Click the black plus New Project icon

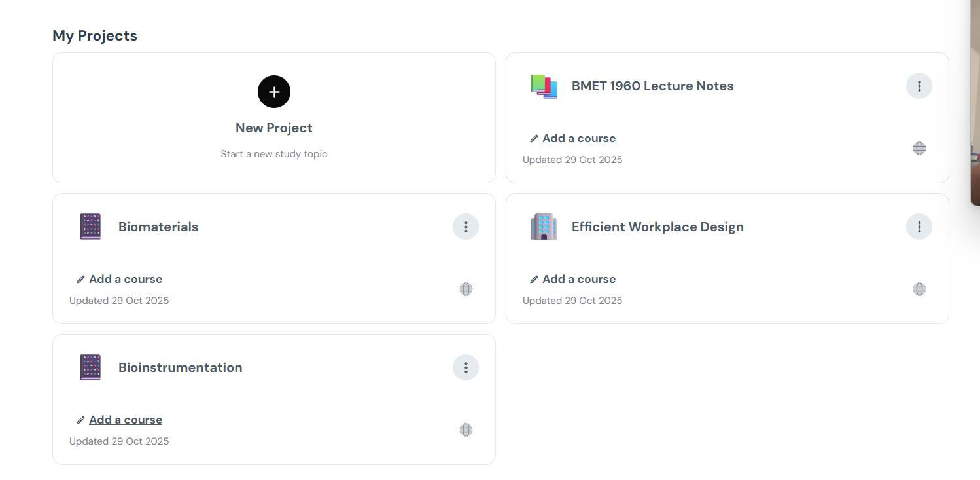coord(274,92)
